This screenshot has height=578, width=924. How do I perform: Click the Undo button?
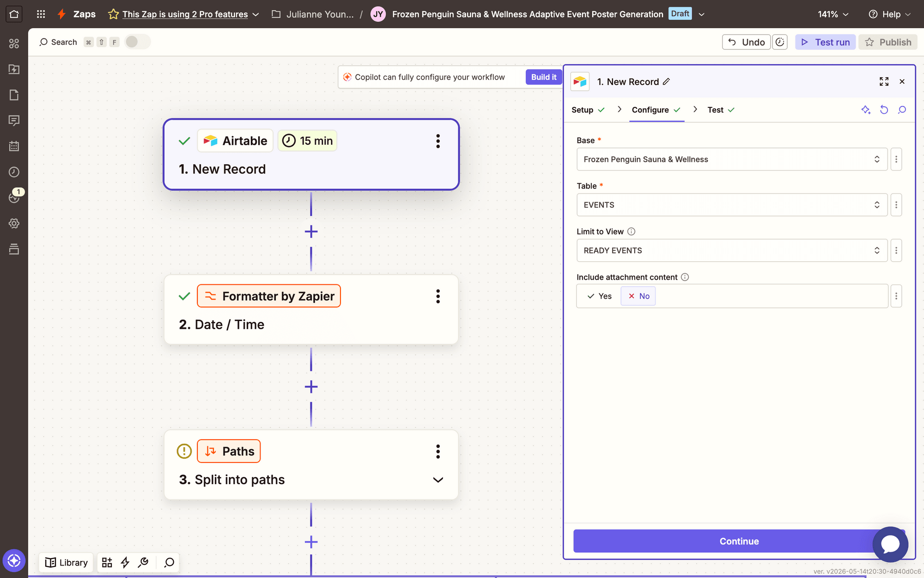746,42
